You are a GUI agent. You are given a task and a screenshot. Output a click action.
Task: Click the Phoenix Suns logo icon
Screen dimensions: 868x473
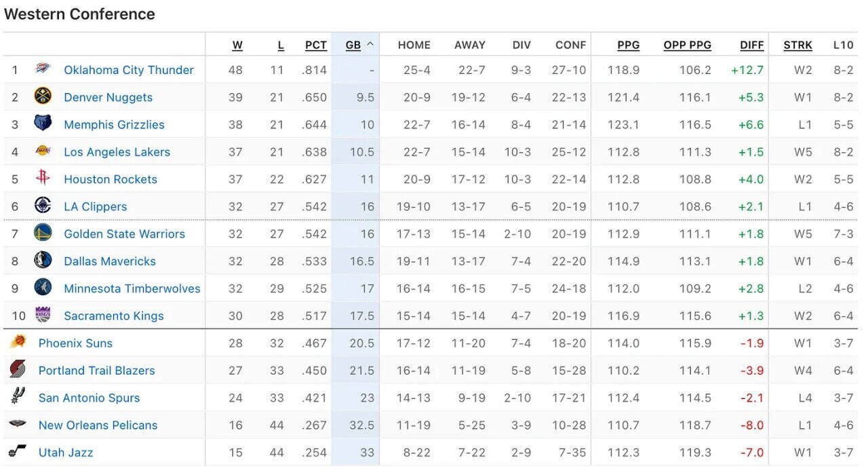[x=18, y=342]
